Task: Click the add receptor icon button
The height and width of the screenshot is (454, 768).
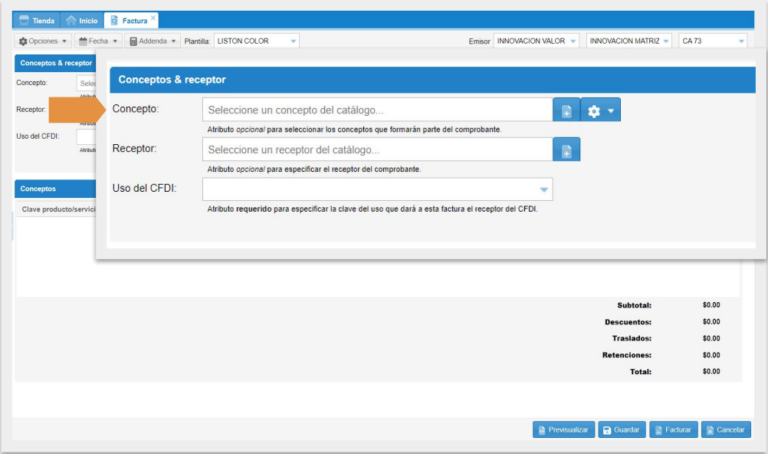Action: tap(566, 150)
